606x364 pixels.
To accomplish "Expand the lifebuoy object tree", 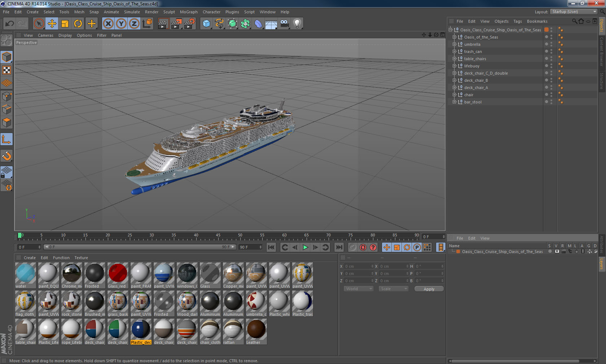I will point(454,66).
